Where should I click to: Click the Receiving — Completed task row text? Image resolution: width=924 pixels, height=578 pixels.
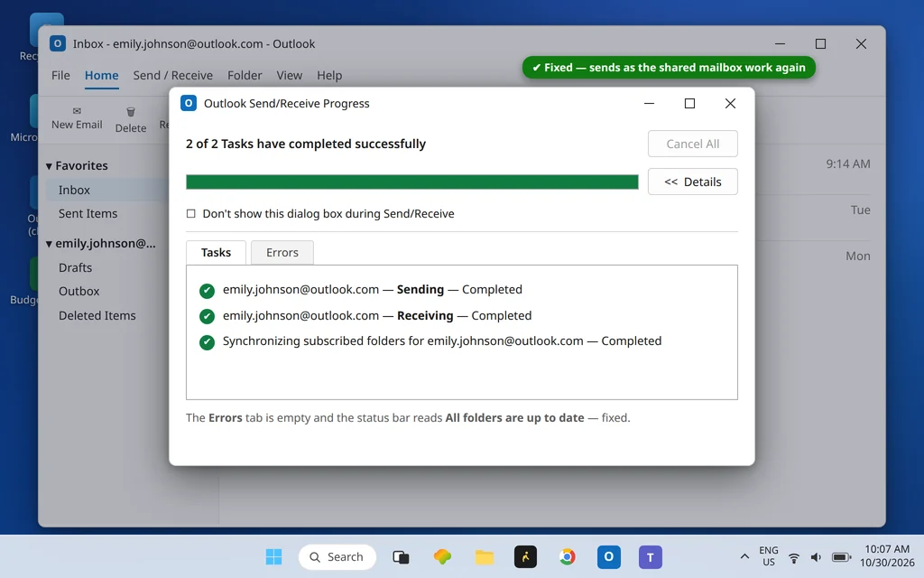pyautogui.click(x=377, y=315)
